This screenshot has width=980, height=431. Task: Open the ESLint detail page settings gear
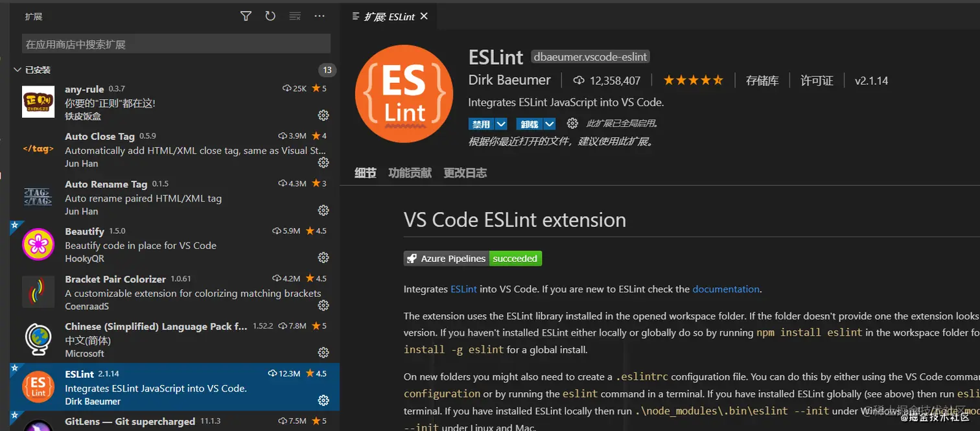pos(572,123)
